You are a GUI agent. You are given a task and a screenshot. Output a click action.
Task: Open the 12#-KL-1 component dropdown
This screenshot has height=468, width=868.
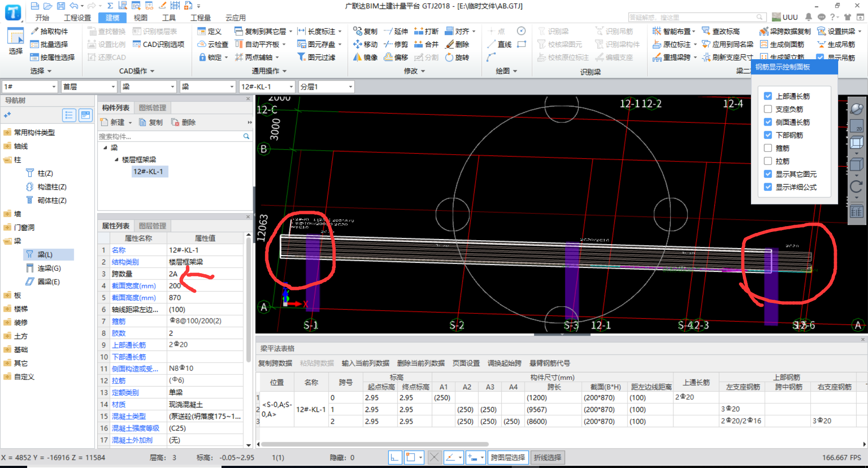pos(267,86)
